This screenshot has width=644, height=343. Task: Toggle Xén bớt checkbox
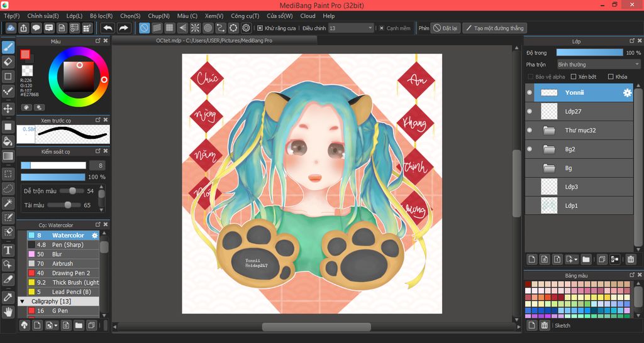[574, 77]
